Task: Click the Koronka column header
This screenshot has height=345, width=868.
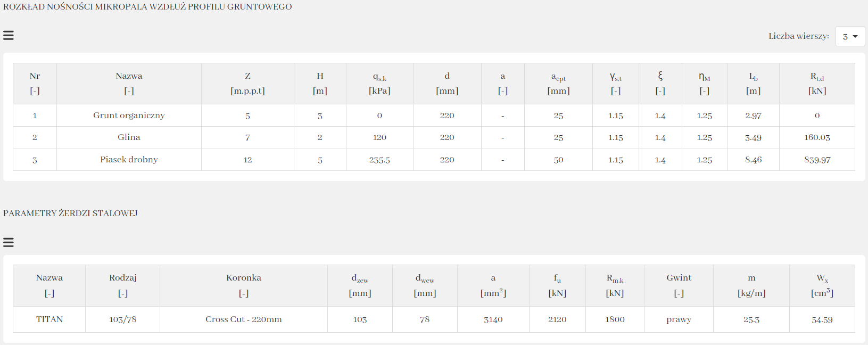Action: (244, 285)
